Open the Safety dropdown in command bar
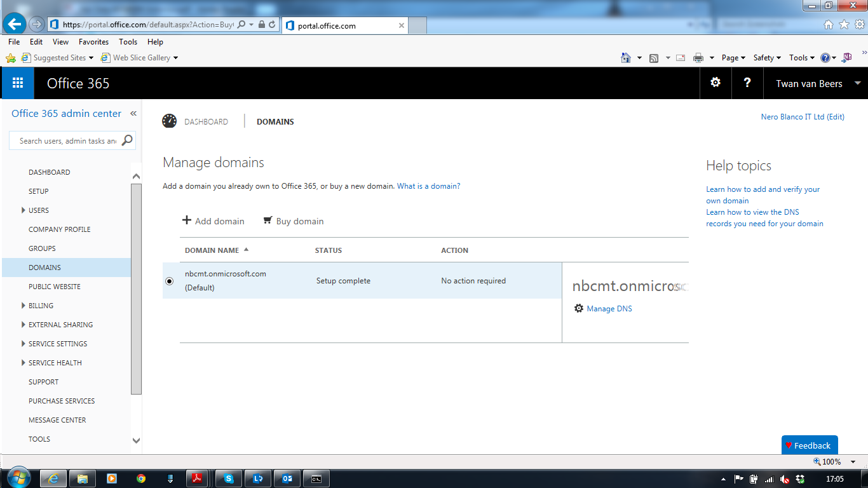 click(x=767, y=58)
